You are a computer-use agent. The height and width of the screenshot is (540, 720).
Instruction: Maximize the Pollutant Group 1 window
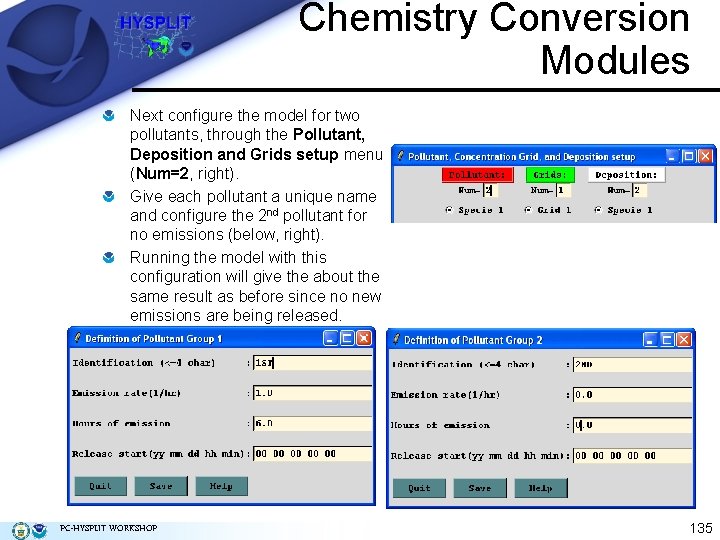[x=347, y=338]
